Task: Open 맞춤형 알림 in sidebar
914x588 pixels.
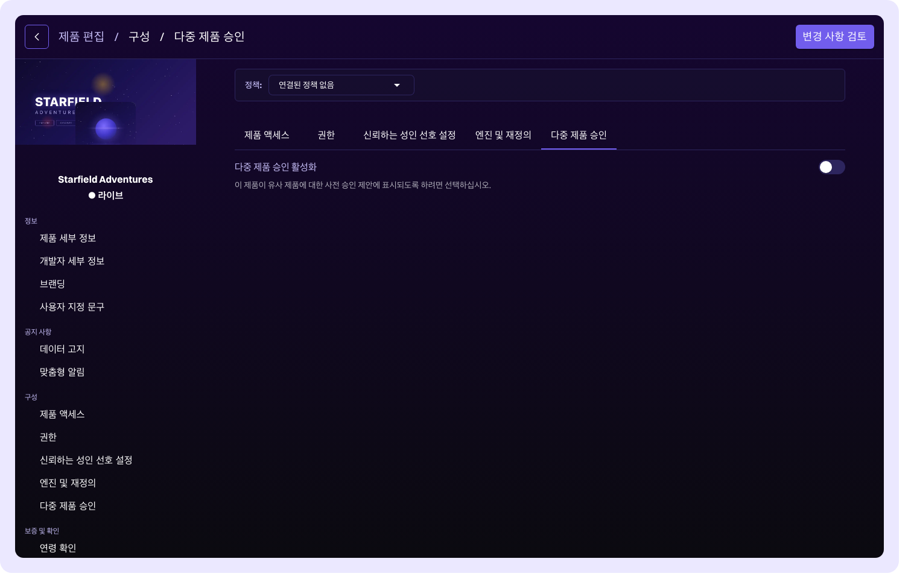Action: [x=62, y=372]
